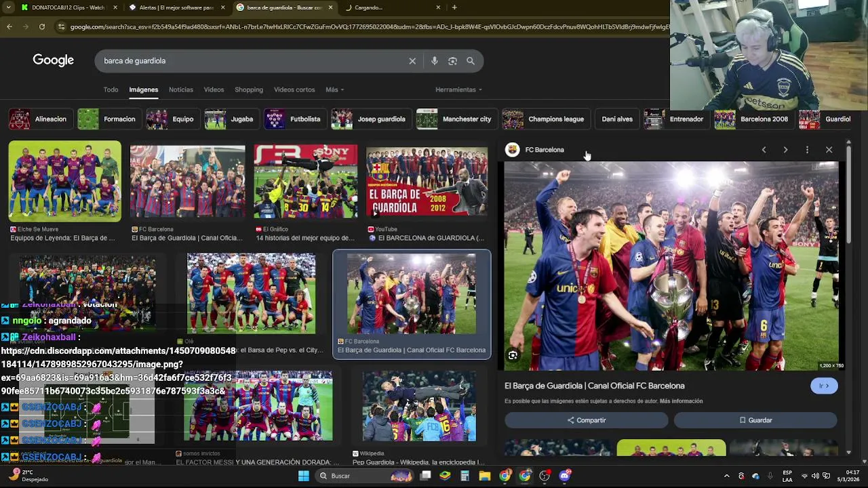This screenshot has height=488, width=868.
Task: Switch to the Cargando tab
Action: pyautogui.click(x=392, y=7)
